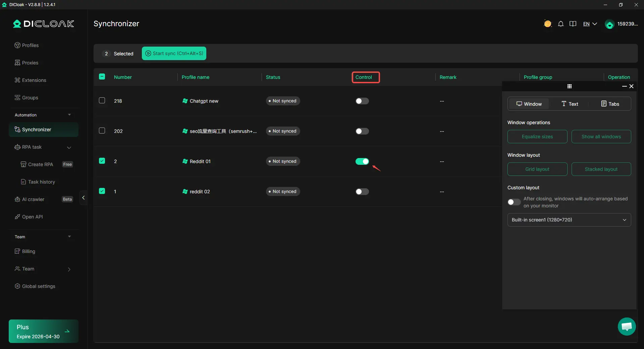Switch to the Text tab

point(570,104)
